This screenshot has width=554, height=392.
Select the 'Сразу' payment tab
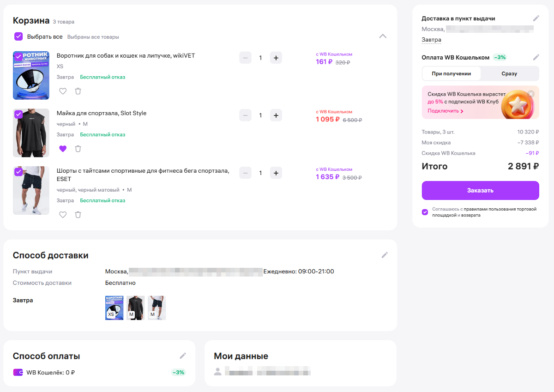(509, 74)
